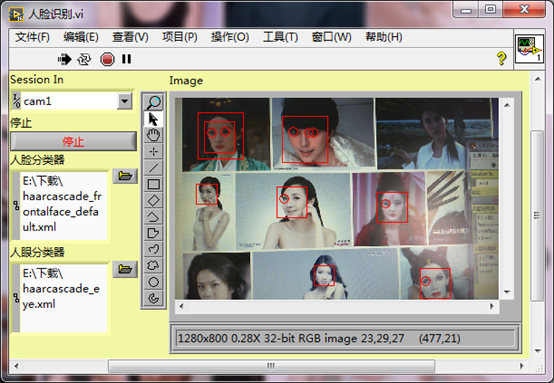Click the red 停止 button
Viewport: 554px width, 383px height.
pos(73,142)
